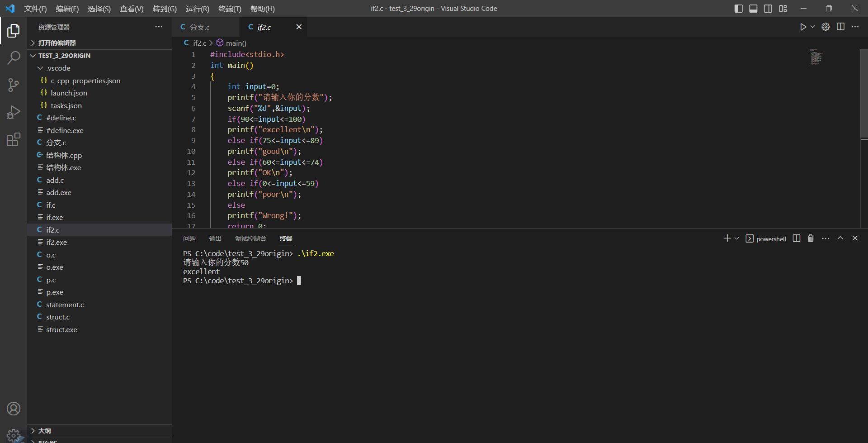
Task: Toggle primary sidebar visibility
Action: pos(738,9)
